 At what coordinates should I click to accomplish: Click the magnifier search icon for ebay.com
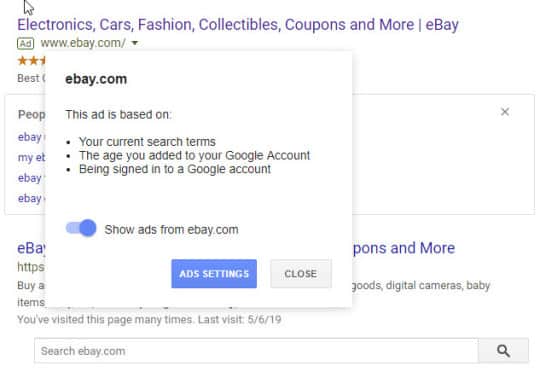503,351
